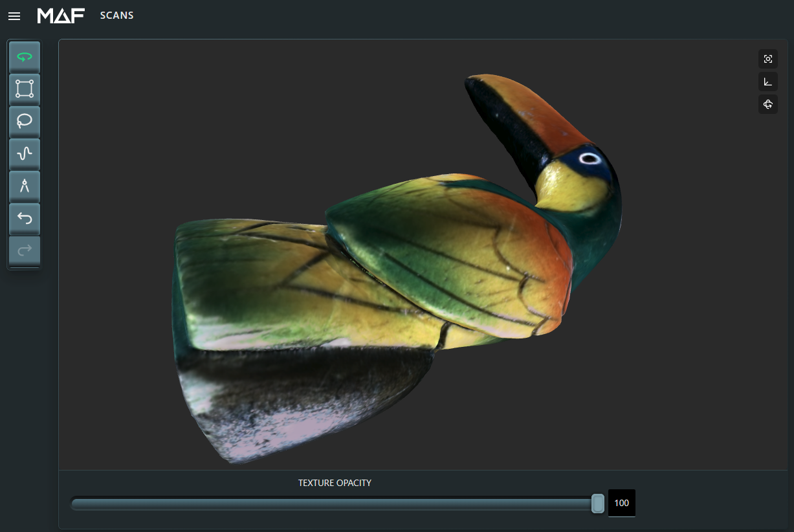Select the measurement compass tool
The height and width of the screenshot is (532, 794).
pyautogui.click(x=24, y=186)
